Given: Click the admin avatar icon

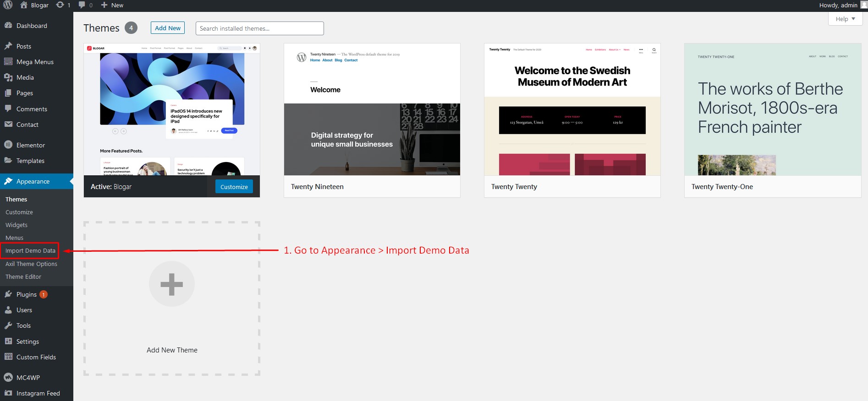Looking at the screenshot, I should tap(864, 5).
